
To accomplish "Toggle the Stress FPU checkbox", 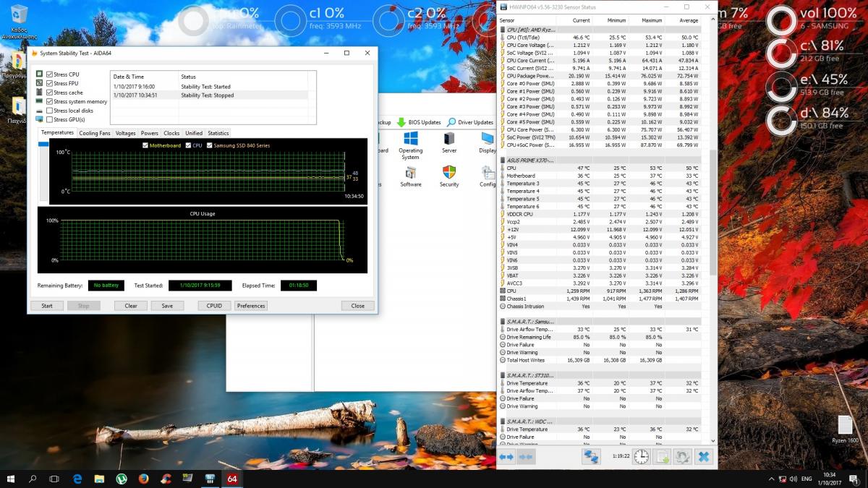I will tap(49, 83).
